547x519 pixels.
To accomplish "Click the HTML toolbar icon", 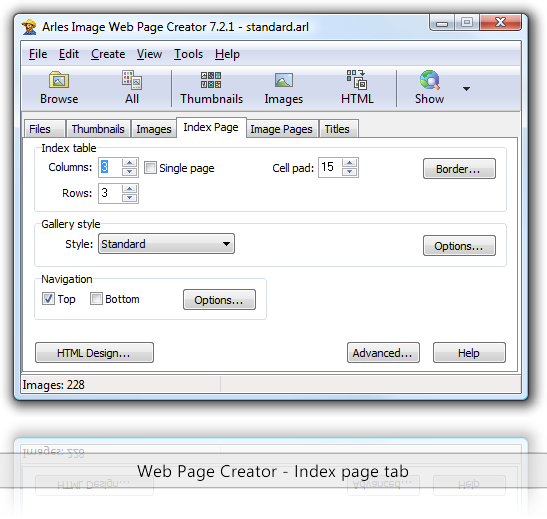I will point(357,88).
